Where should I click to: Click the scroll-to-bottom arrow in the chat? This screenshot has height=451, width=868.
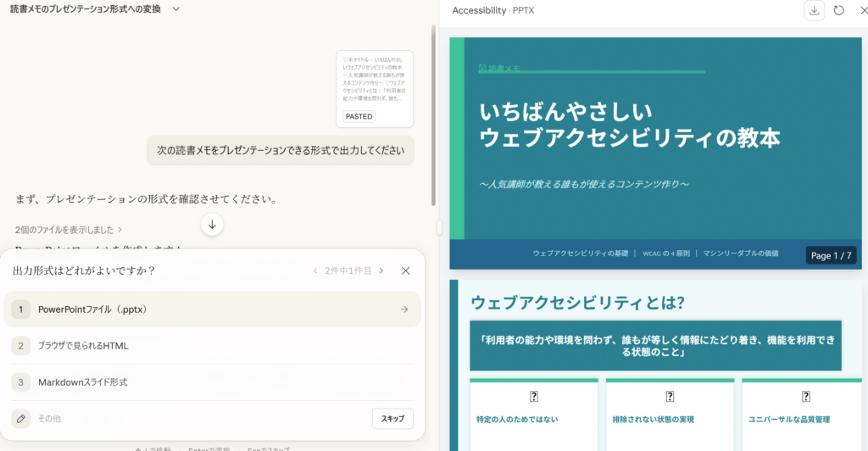click(x=212, y=225)
